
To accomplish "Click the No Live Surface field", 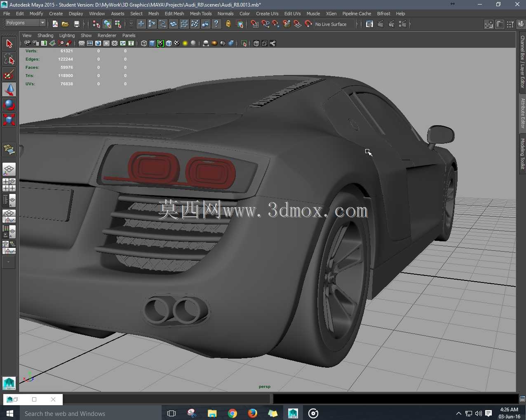I will (x=334, y=24).
